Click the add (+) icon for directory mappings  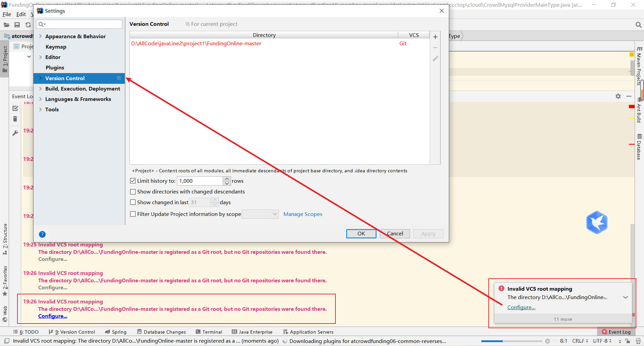tap(435, 37)
